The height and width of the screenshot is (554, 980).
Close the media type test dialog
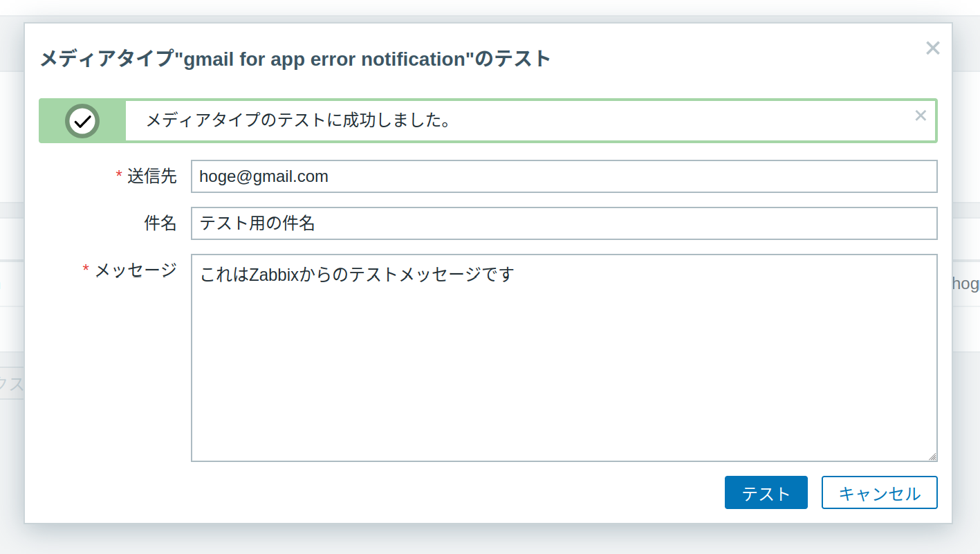click(932, 48)
